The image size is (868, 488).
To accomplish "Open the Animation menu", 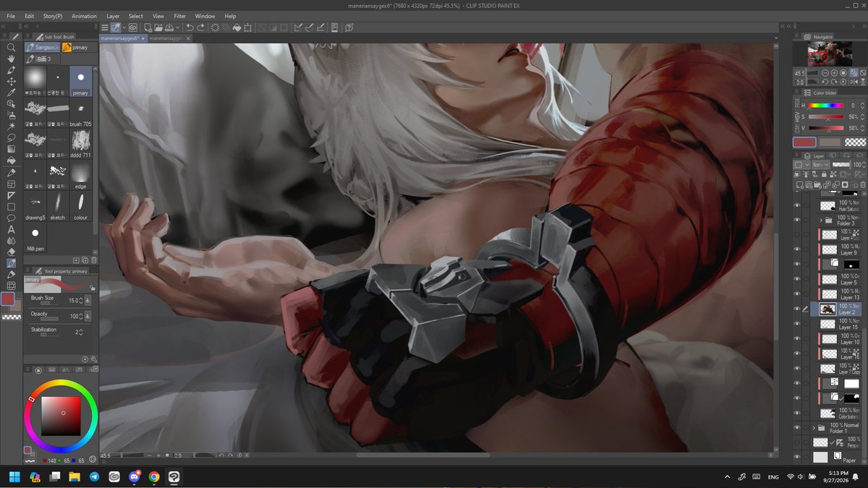I will pyautogui.click(x=85, y=16).
